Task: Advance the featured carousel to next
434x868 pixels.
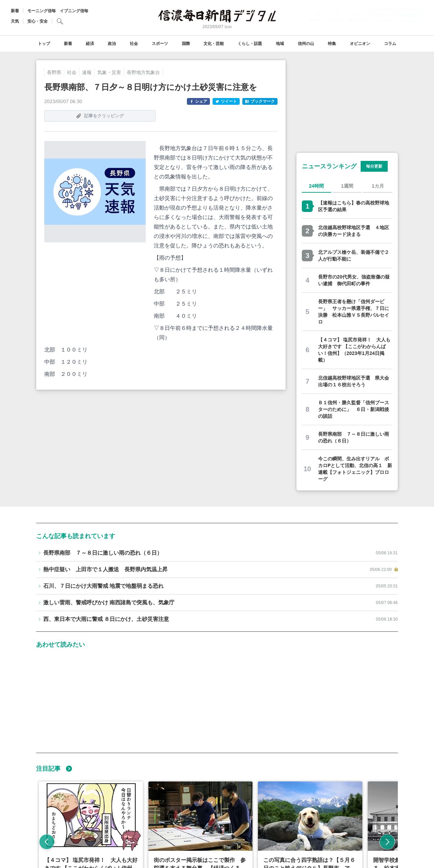Action: (387, 842)
